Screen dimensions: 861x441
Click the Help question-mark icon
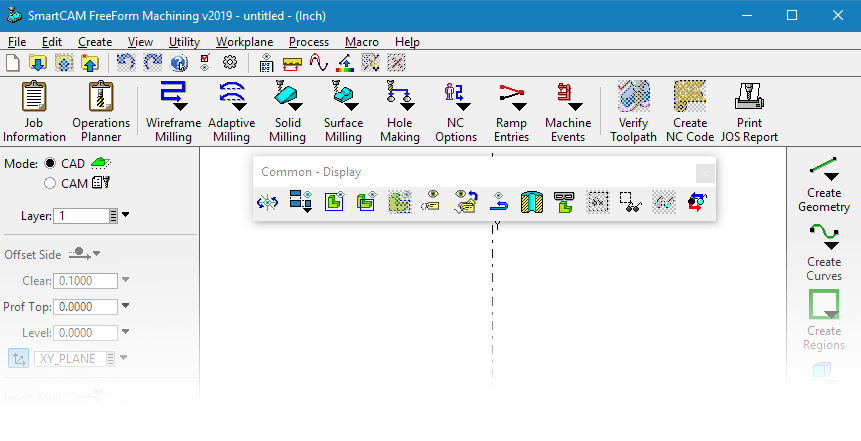point(179,63)
